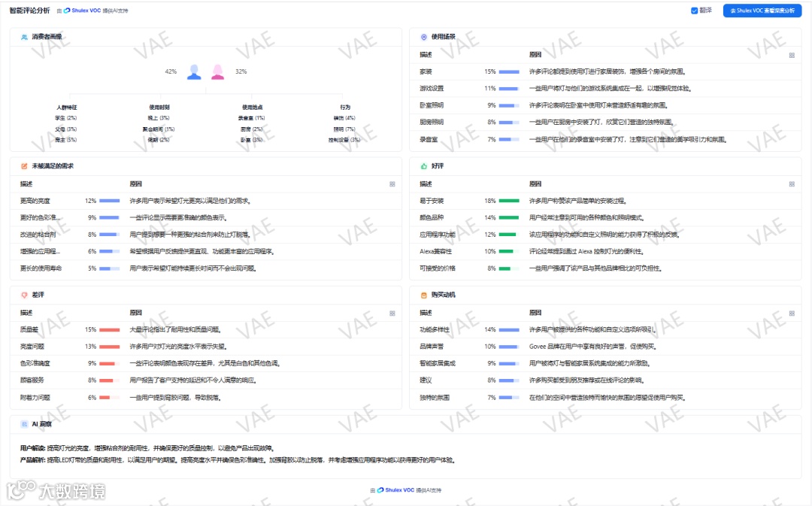This screenshot has height=506, width=812.
Task: Click 描述 header in 差评 table
Action: click(x=26, y=313)
